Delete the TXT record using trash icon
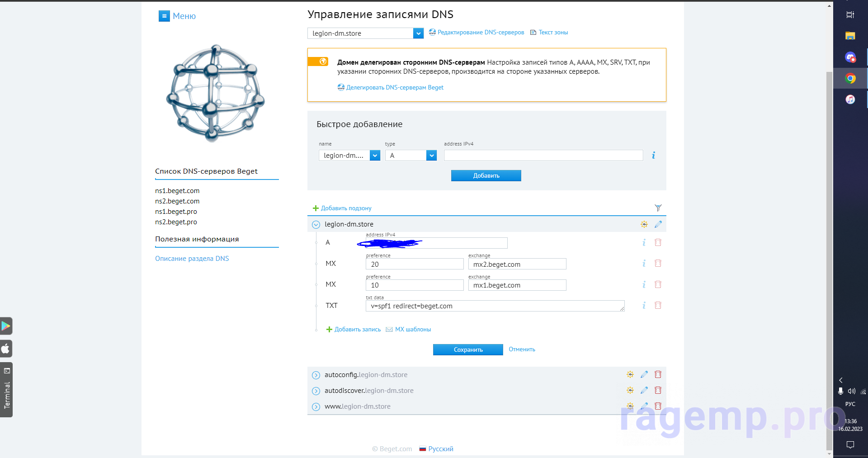This screenshot has height=458, width=868. tap(658, 306)
